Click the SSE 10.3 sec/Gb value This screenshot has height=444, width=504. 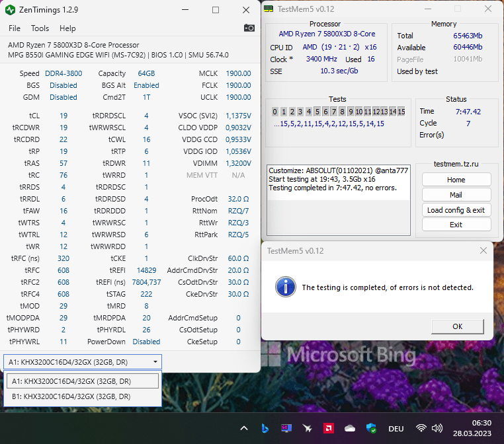pyautogui.click(x=339, y=71)
